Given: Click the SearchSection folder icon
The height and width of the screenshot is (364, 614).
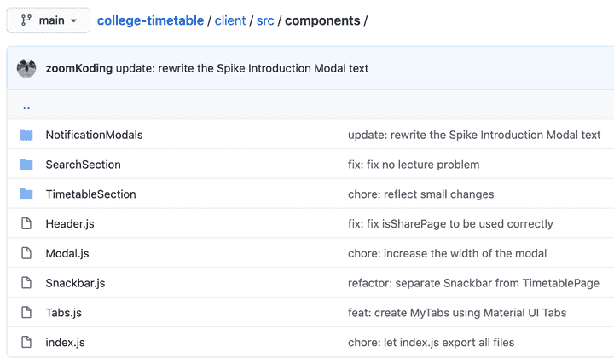Looking at the screenshot, I should tap(26, 165).
